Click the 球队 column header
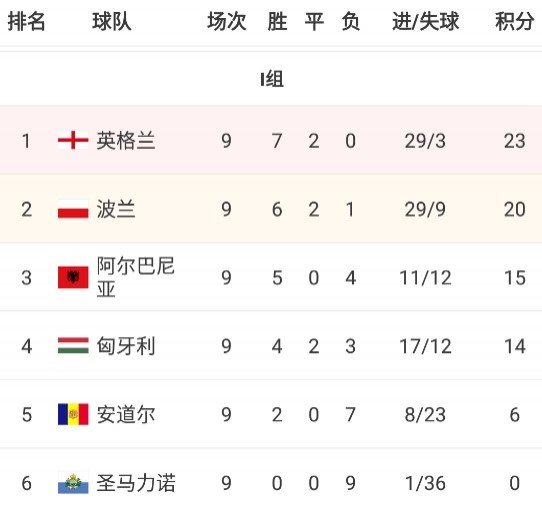The image size is (542, 507). click(112, 21)
